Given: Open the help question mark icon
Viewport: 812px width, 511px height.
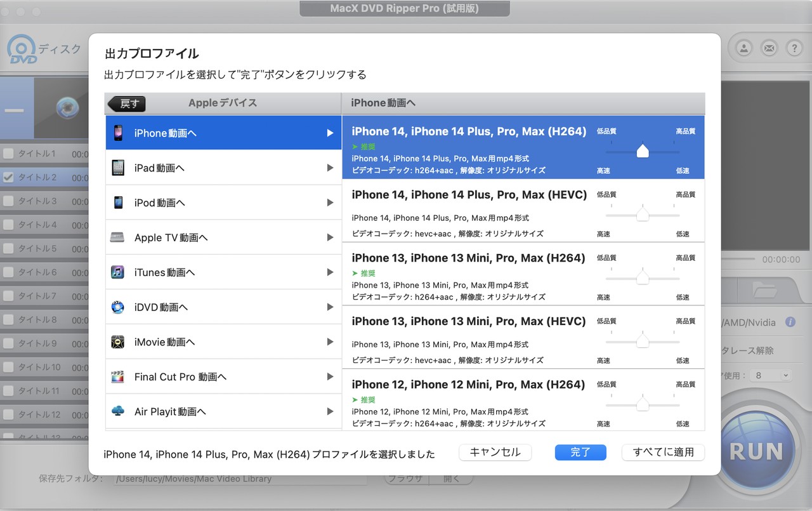Looking at the screenshot, I should click(x=794, y=48).
